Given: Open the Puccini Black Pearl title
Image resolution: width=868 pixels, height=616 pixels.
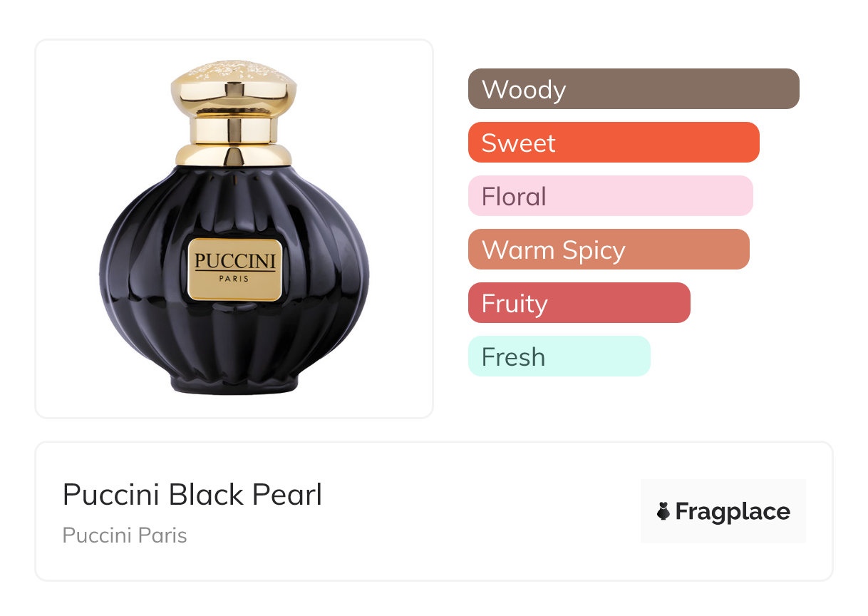Looking at the screenshot, I should (x=192, y=494).
